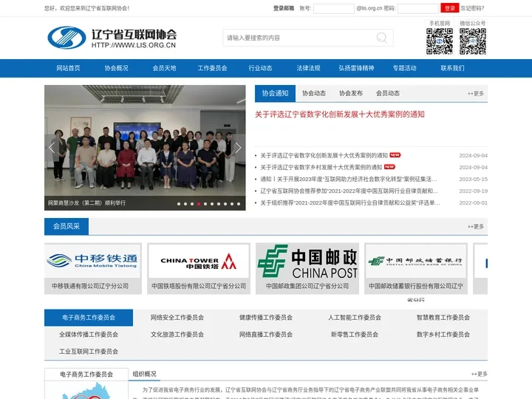Open 弘扬雷锋精神 navigation item
The width and height of the screenshot is (532, 399).
[x=356, y=68]
